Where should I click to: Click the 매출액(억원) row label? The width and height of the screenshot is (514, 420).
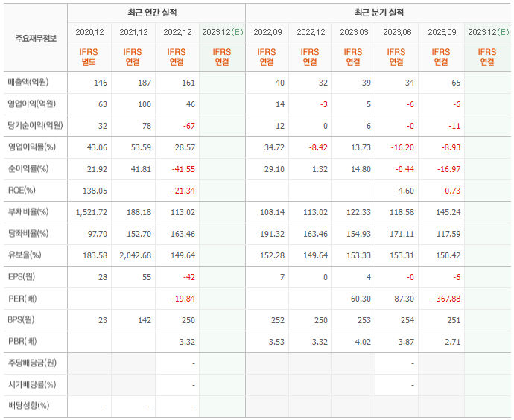28,82
